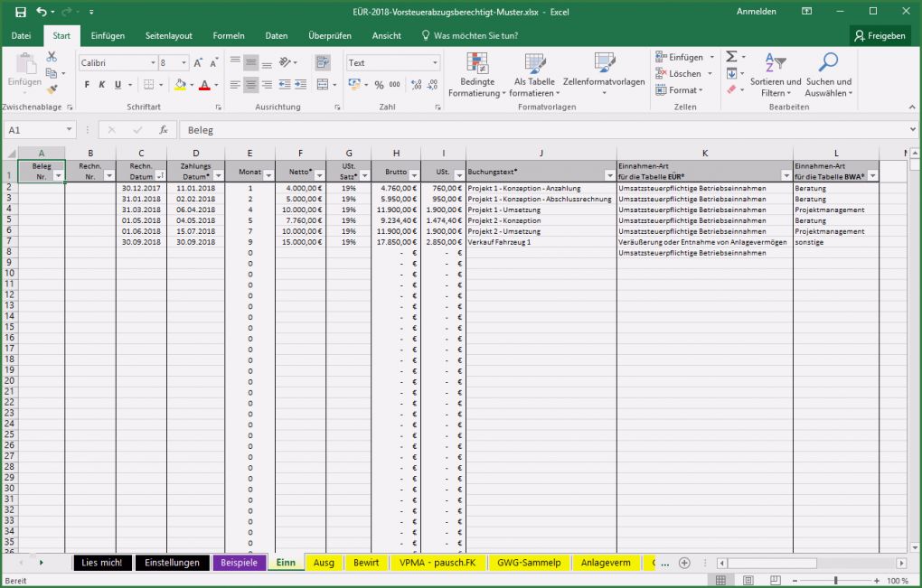This screenshot has width=922, height=588.
Task: Toggle bold formatting with the F icon
Action: [x=86, y=84]
